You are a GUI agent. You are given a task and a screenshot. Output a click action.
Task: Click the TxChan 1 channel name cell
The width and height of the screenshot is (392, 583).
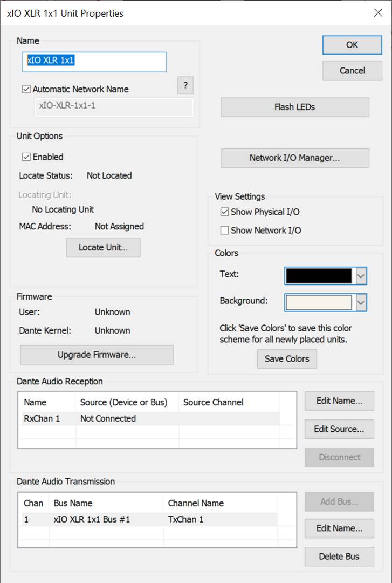pyautogui.click(x=186, y=519)
